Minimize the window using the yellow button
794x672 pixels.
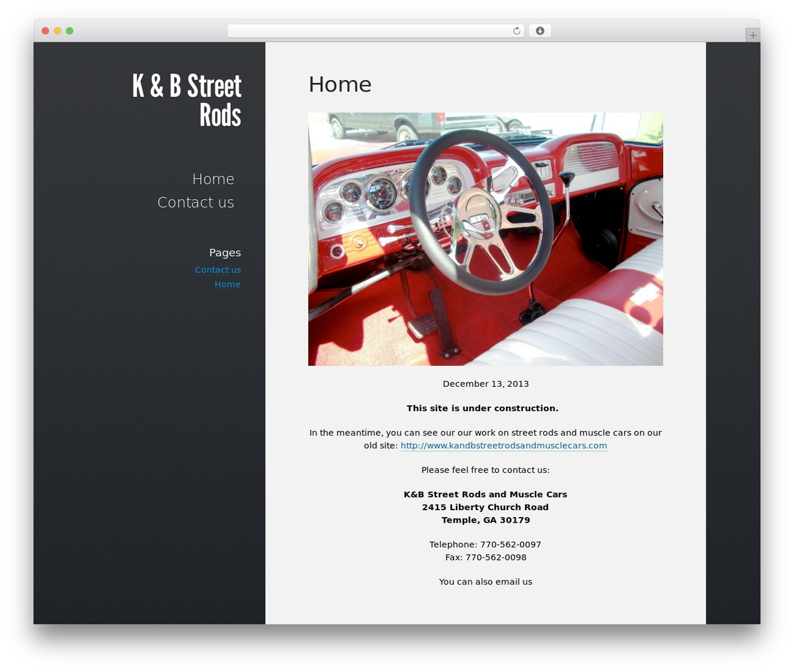57,31
